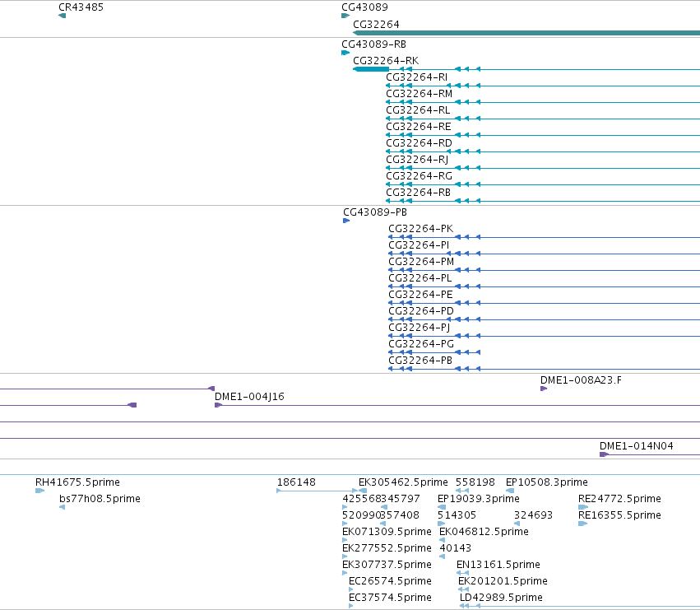Select protein CG32264-PM
This screenshot has width=700, height=610.
point(421,262)
